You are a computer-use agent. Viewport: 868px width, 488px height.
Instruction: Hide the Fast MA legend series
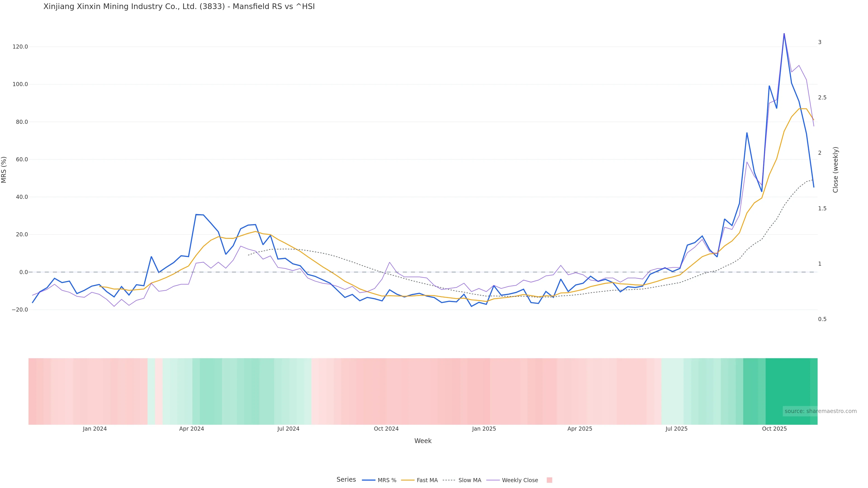click(420, 480)
